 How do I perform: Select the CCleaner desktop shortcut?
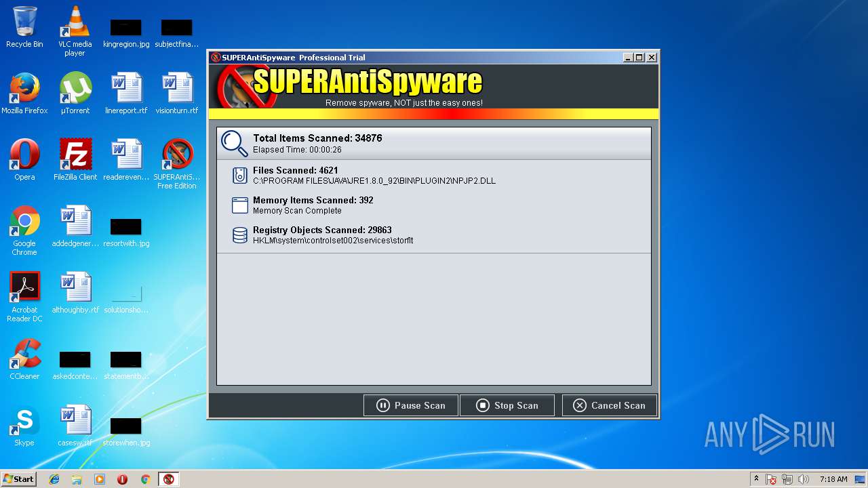[24, 359]
